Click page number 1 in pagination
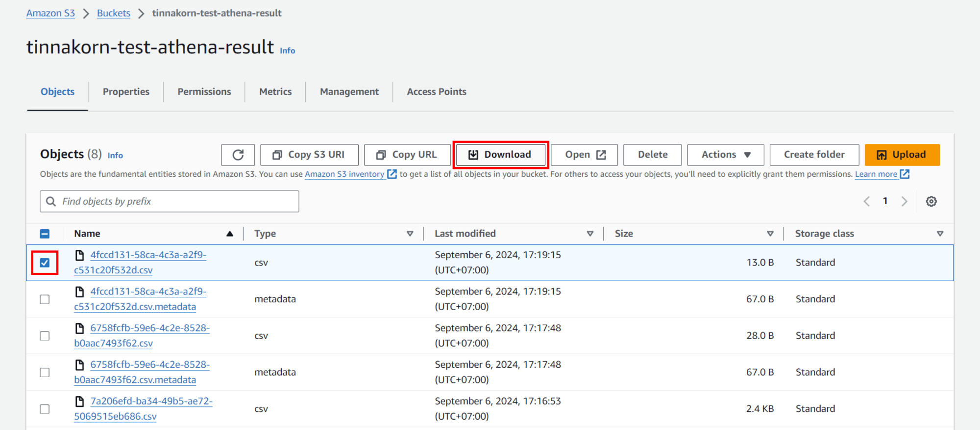The width and height of the screenshot is (980, 430). [885, 201]
